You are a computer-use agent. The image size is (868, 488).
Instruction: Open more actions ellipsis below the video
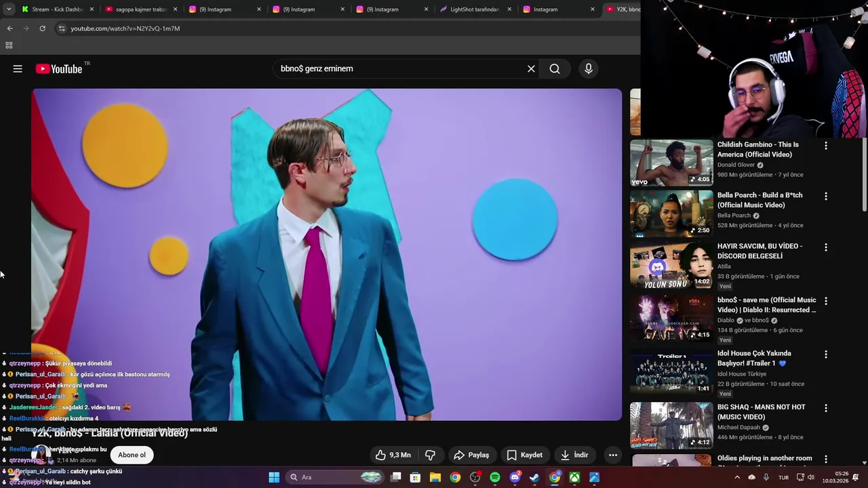[613, 455]
